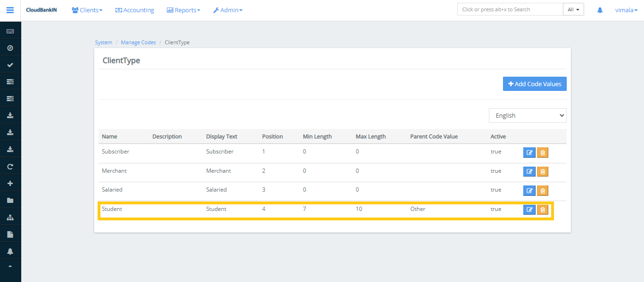
Task: Open the document icon in the left sidebar
Action: coord(10,234)
